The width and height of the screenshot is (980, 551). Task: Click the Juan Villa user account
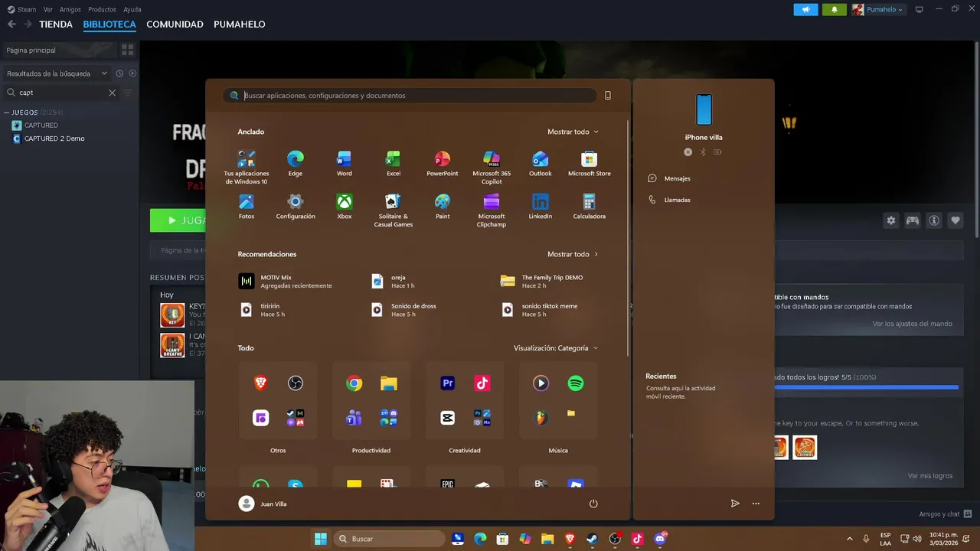point(263,504)
